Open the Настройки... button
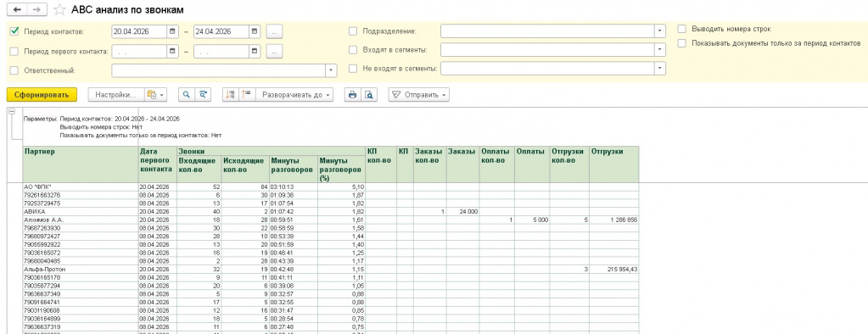The width and height of the screenshot is (868, 334). click(x=115, y=95)
